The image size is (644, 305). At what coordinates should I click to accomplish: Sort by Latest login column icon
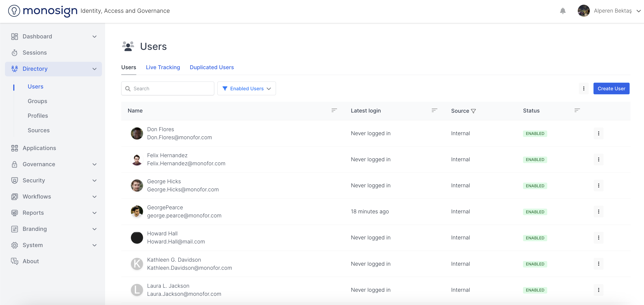tap(434, 110)
